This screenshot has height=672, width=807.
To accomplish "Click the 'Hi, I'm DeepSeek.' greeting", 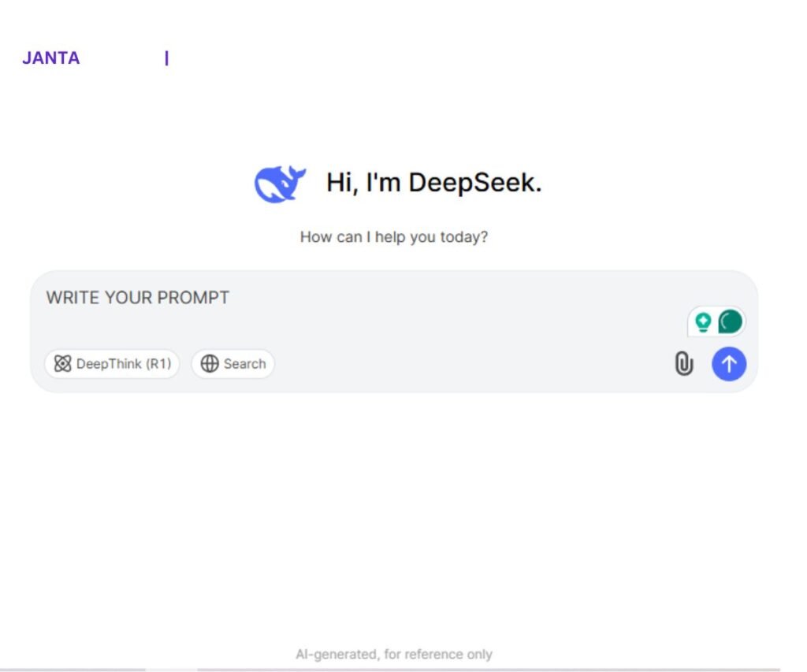I will (434, 183).
